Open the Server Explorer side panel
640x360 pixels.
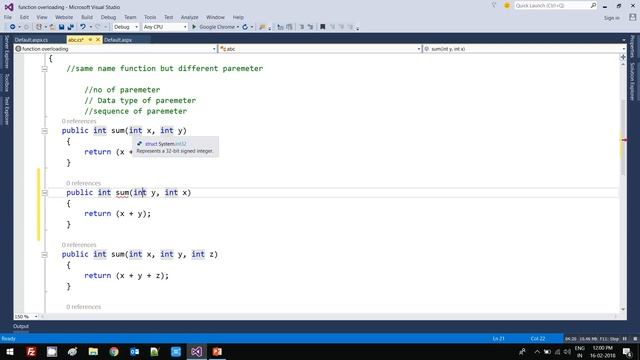click(7, 52)
